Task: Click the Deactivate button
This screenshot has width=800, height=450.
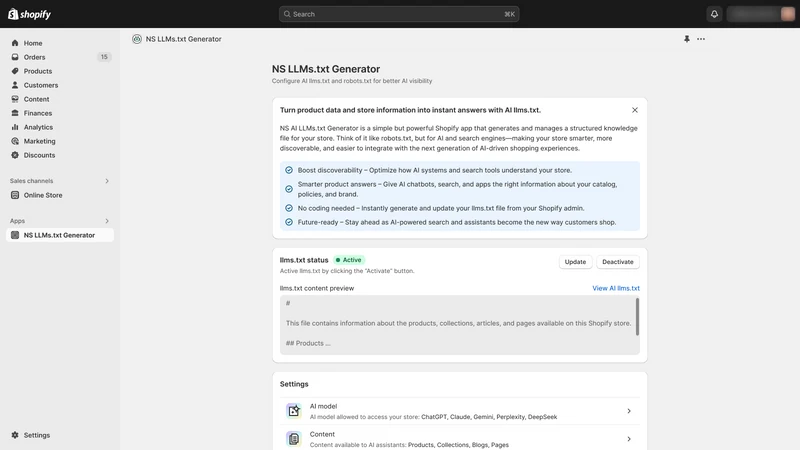Action: tap(617, 262)
